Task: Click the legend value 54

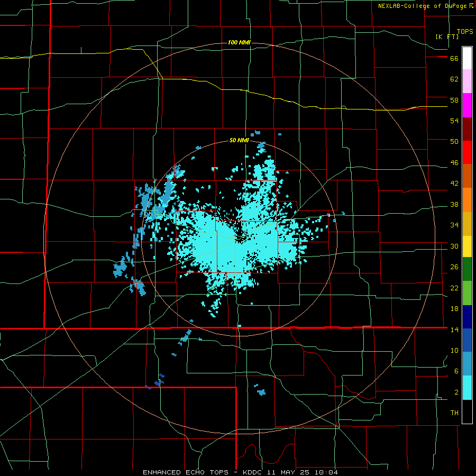Action: [454, 121]
